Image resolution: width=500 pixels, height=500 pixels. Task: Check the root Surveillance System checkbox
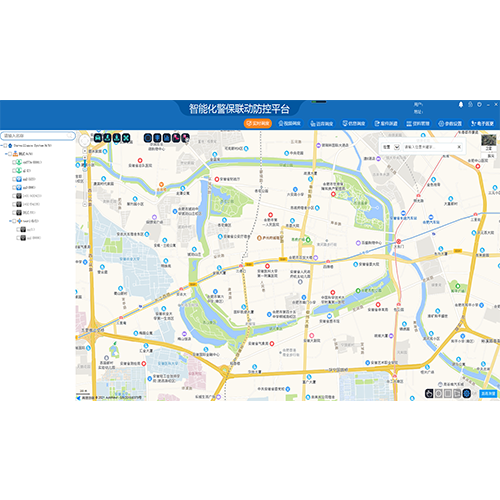point(5,146)
